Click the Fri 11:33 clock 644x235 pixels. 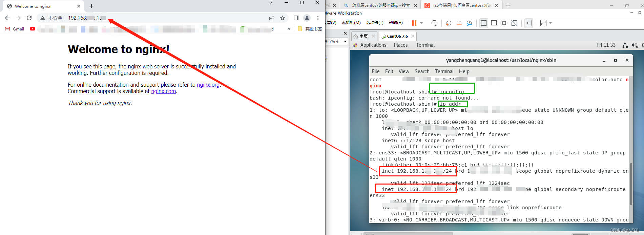pyautogui.click(x=606, y=45)
